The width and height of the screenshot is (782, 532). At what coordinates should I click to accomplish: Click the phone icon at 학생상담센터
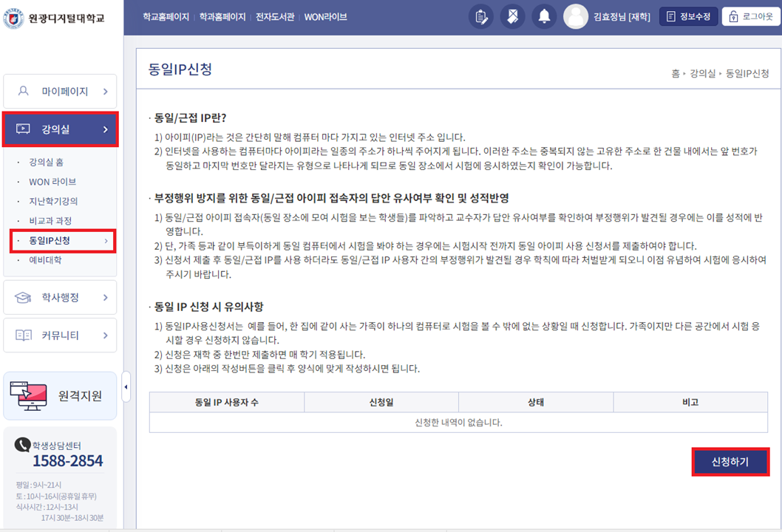pyautogui.click(x=22, y=445)
